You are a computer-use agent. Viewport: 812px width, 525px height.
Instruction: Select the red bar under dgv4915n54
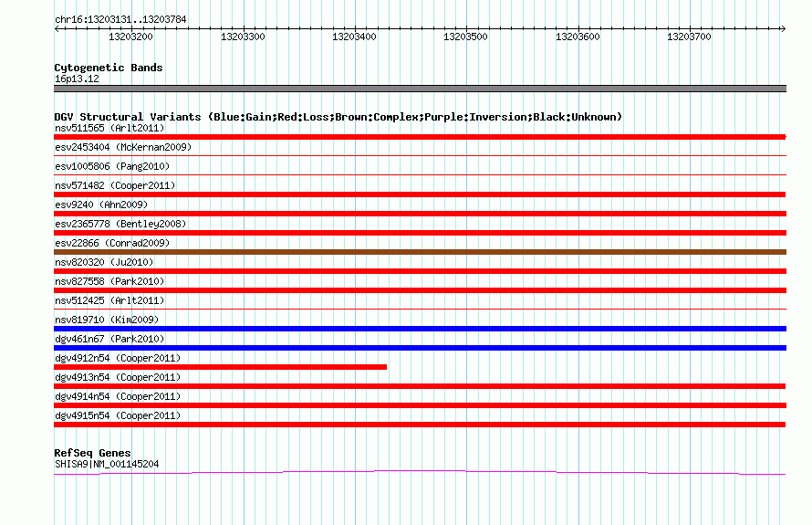pyautogui.click(x=420, y=425)
